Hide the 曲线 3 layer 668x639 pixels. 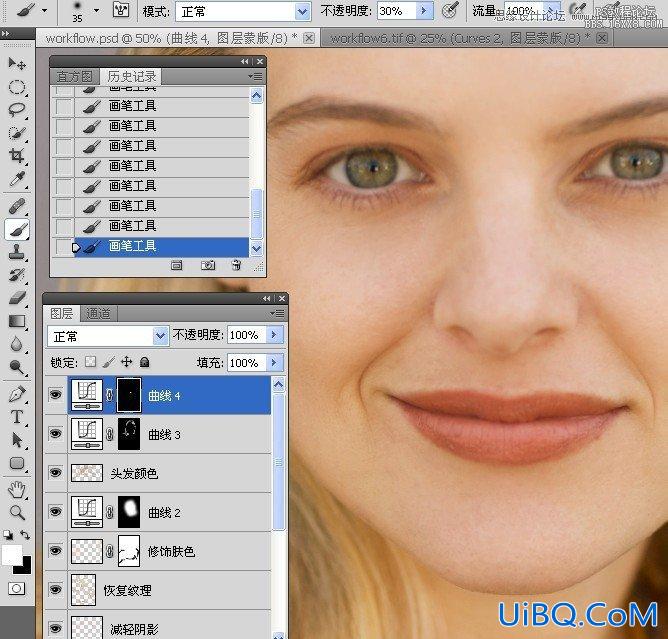click(55, 434)
